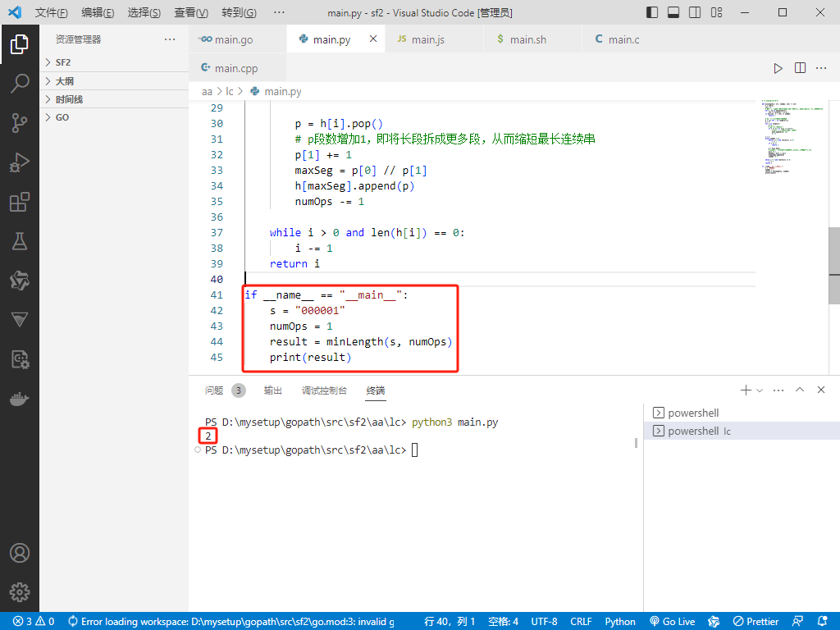Expand the GO section
The image size is (840, 630).
point(113,117)
